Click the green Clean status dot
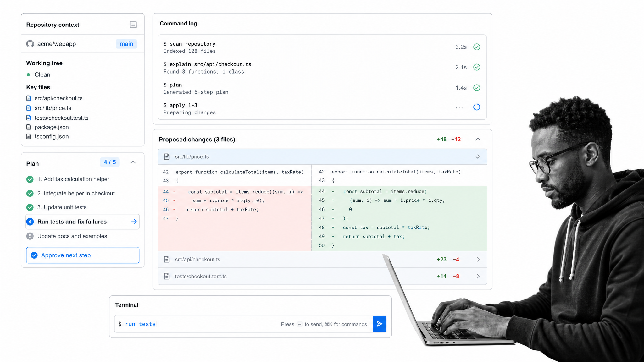 [28, 74]
